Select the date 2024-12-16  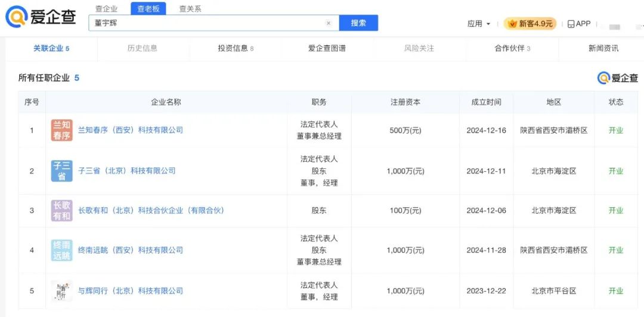[x=487, y=131]
